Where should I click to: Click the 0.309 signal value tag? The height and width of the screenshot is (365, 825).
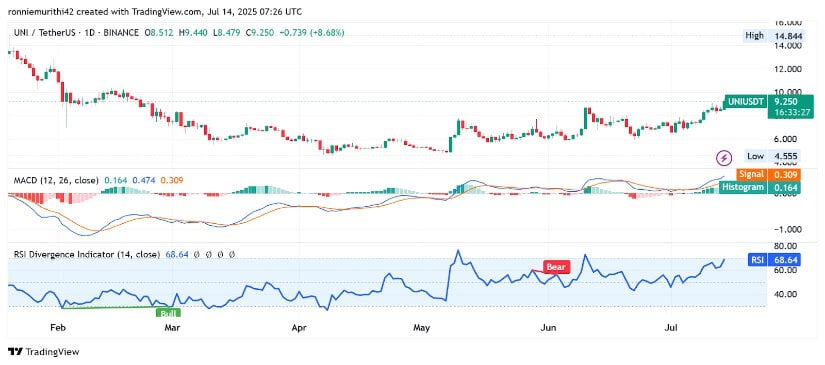(784, 174)
